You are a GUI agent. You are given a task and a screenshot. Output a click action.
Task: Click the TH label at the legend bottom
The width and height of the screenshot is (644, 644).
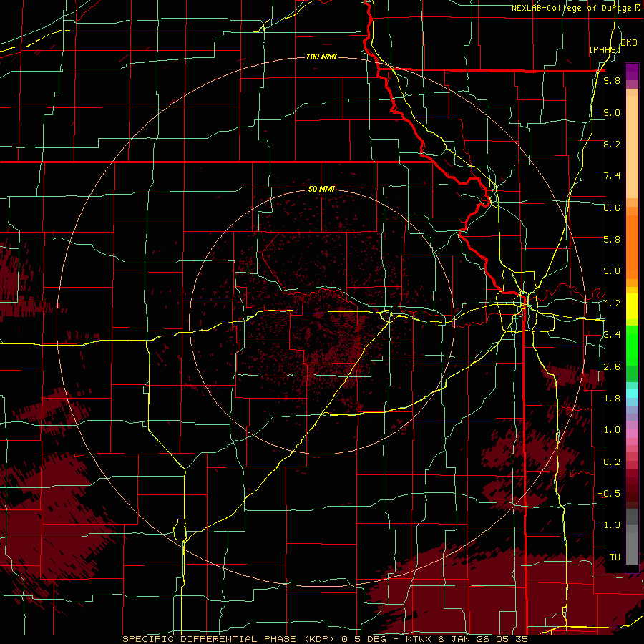(x=615, y=557)
